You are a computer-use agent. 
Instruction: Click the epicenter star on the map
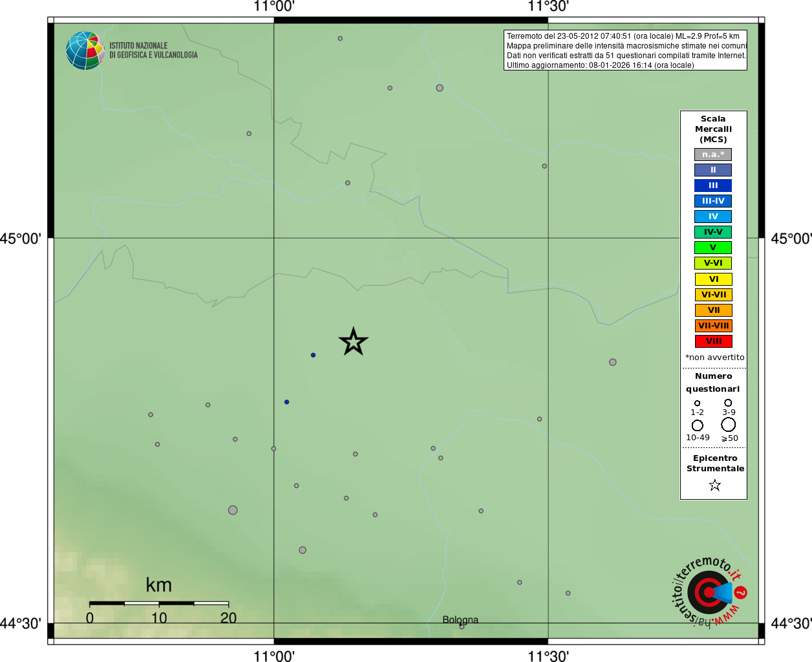pyautogui.click(x=353, y=341)
